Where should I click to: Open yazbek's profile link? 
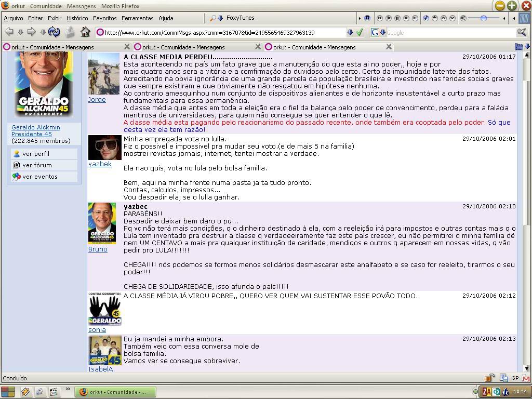pos(100,164)
